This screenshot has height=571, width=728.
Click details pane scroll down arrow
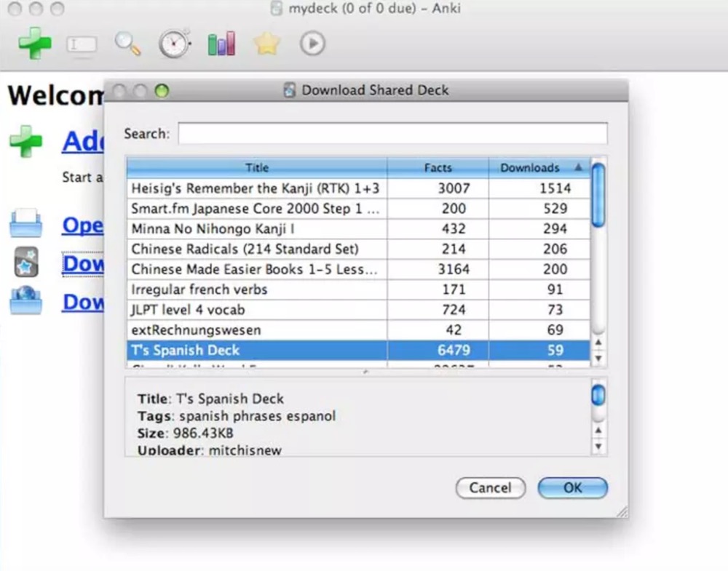598,446
